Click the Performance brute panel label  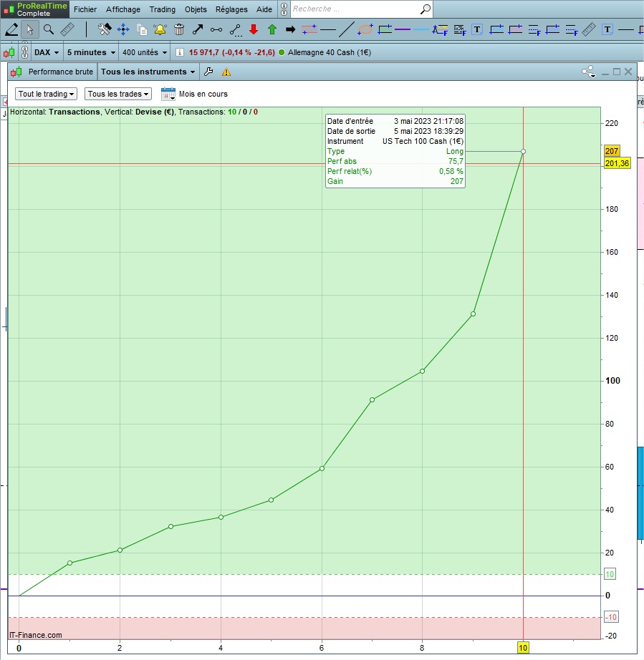60,72
